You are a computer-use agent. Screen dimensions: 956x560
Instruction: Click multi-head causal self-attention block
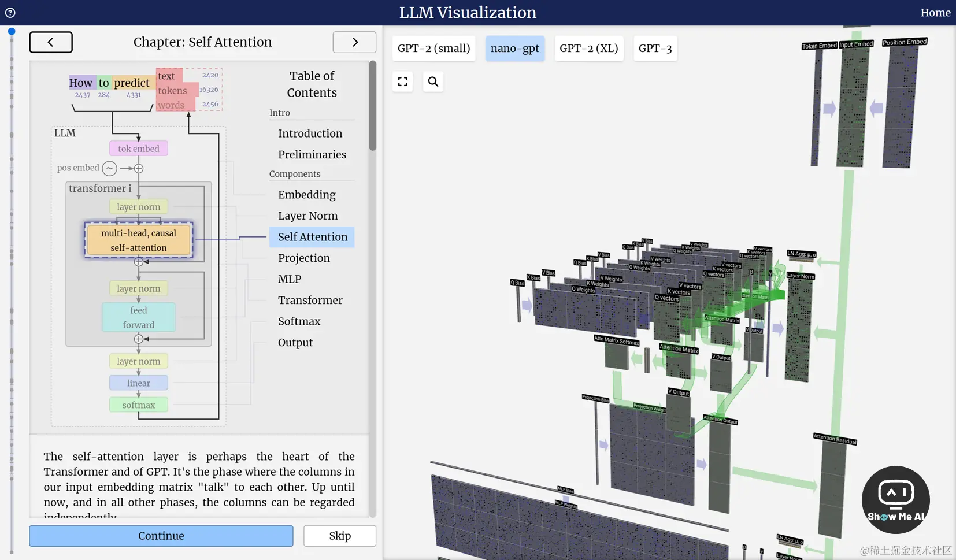[139, 240]
